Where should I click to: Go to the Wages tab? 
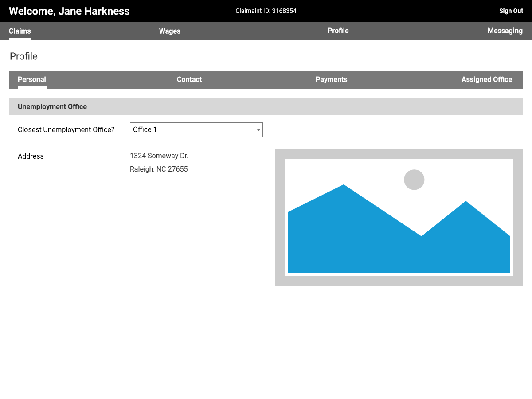tap(170, 31)
